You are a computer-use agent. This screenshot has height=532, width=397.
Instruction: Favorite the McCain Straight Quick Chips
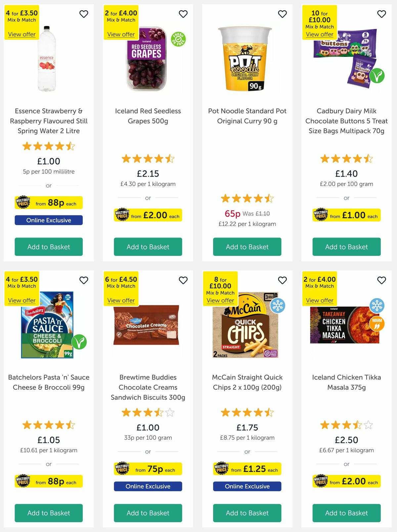(282, 280)
